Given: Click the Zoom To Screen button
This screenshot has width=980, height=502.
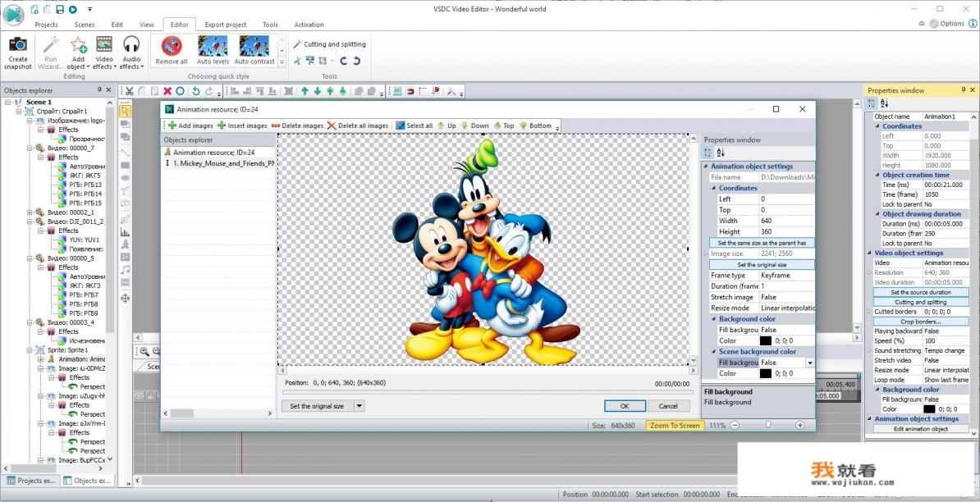Looking at the screenshot, I should [675, 425].
